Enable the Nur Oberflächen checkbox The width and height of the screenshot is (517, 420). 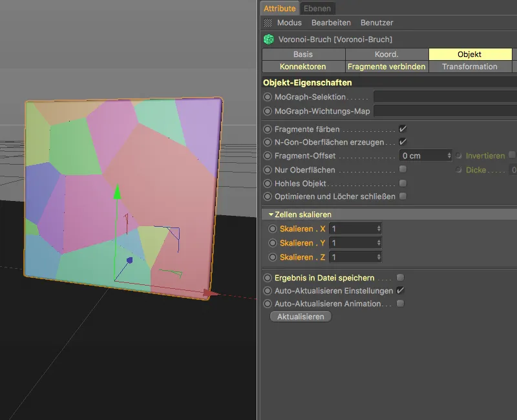(x=403, y=169)
